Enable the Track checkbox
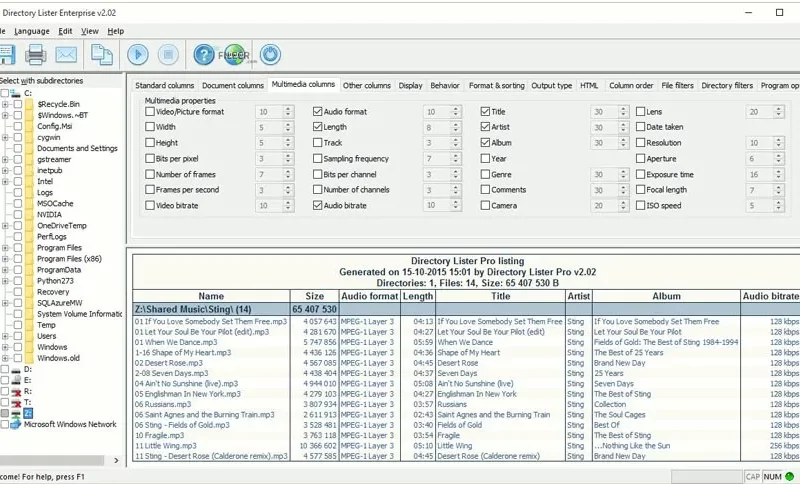This screenshot has width=800, height=484. pyautogui.click(x=318, y=143)
